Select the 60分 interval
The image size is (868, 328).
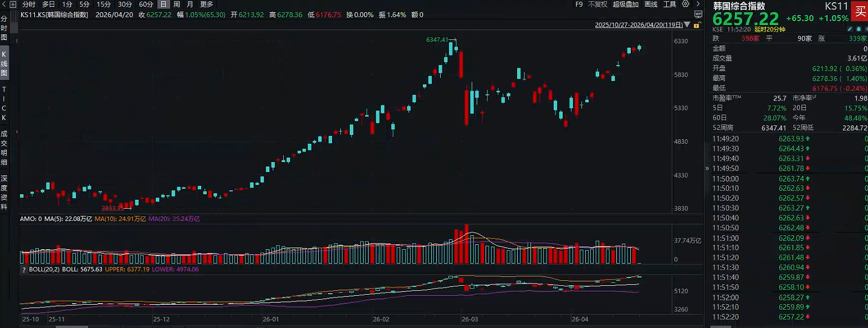[x=146, y=4]
